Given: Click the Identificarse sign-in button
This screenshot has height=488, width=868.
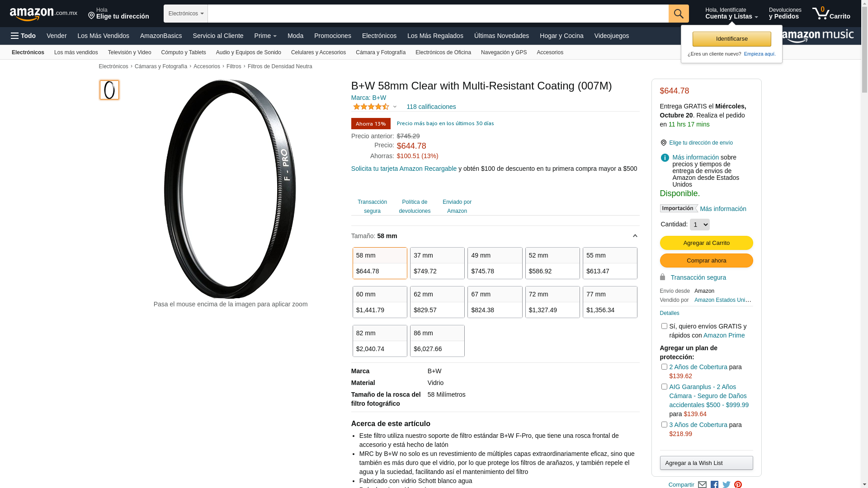Looking at the screenshot, I should coord(731,39).
